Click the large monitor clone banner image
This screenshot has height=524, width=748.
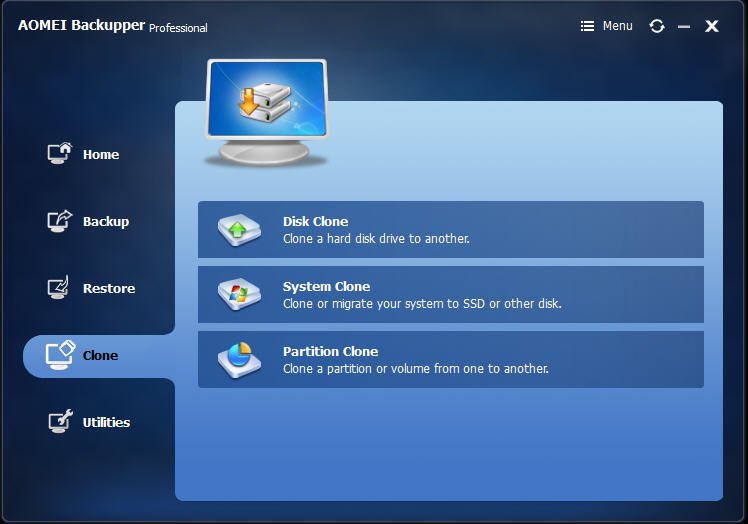click(x=267, y=113)
